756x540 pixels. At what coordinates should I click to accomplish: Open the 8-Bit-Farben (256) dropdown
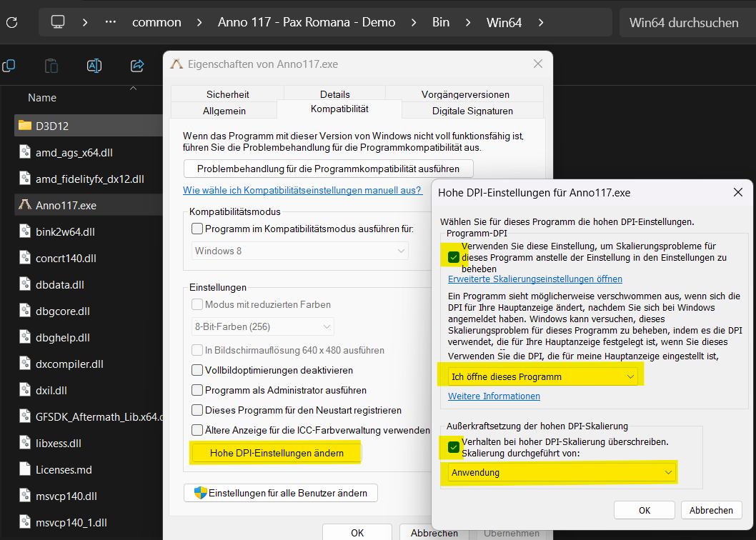[x=262, y=326]
